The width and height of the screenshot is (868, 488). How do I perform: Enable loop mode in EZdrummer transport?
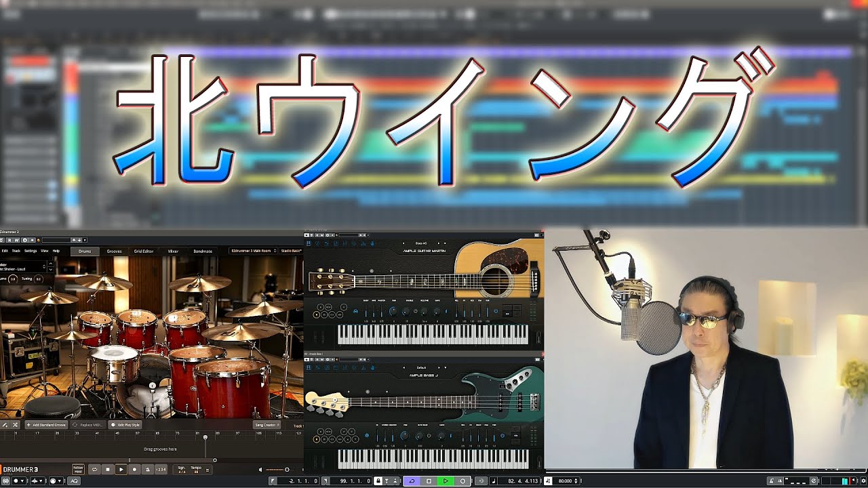(x=95, y=470)
